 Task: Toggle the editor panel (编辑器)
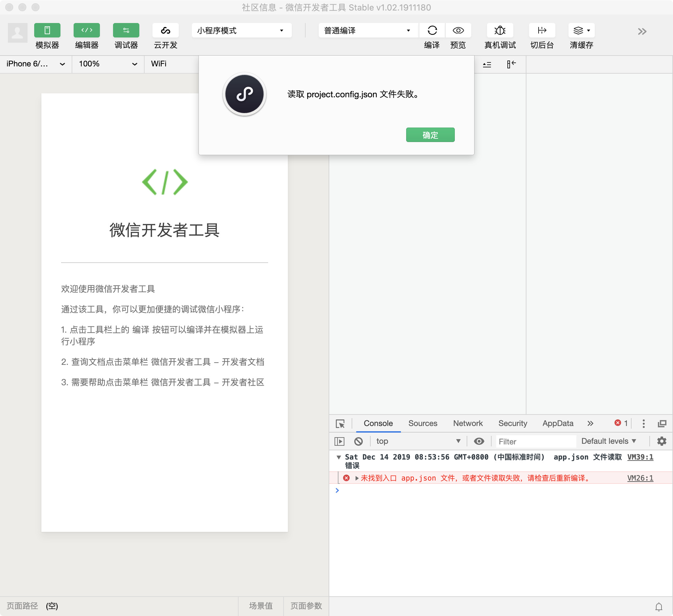(86, 30)
